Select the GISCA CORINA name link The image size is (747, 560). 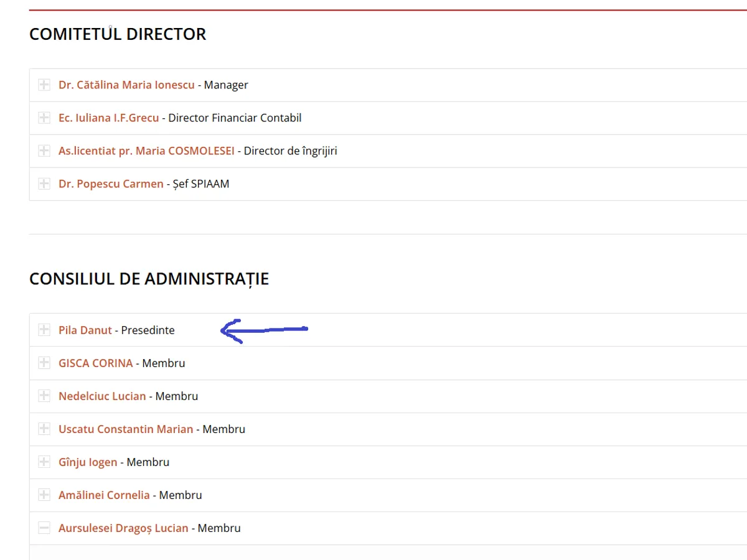point(95,363)
